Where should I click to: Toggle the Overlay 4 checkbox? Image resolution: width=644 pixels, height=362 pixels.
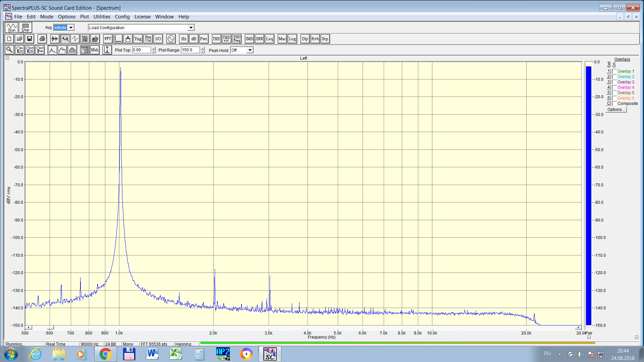(x=614, y=87)
